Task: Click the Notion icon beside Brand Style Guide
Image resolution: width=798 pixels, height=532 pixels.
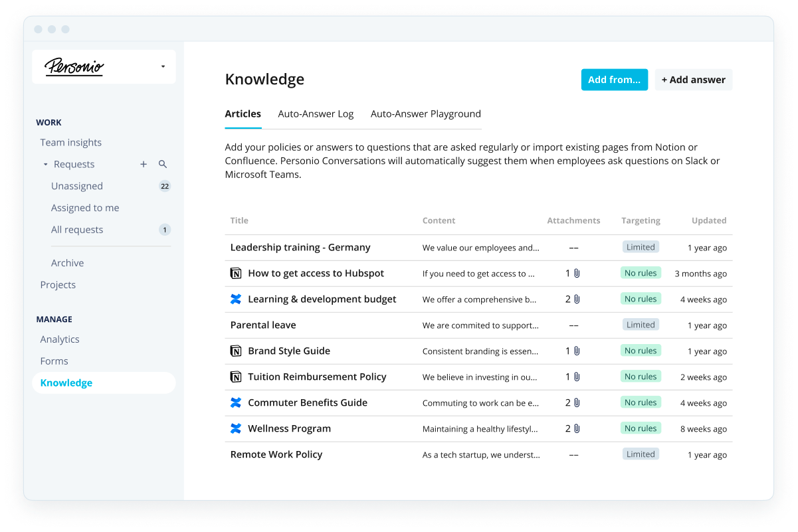Action: click(236, 351)
